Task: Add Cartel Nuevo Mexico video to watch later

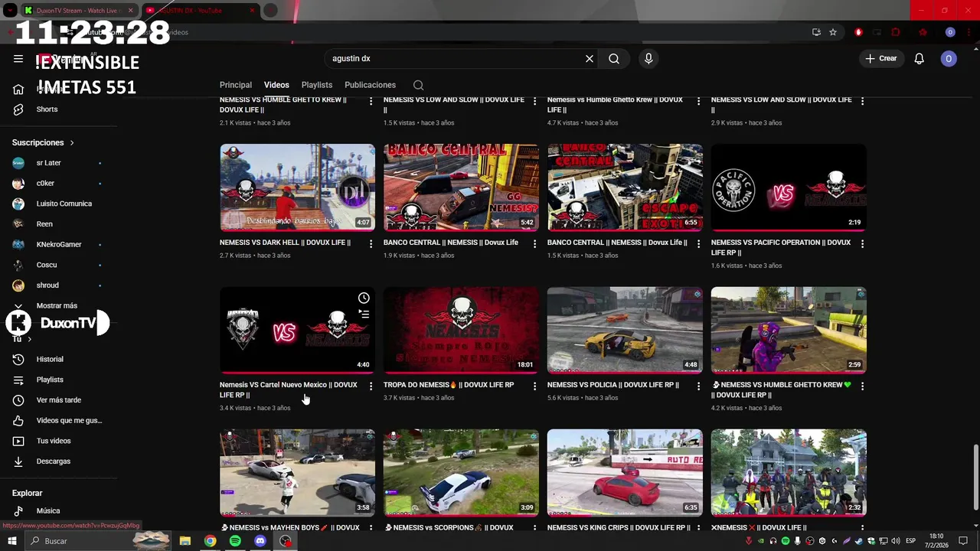Action: (x=364, y=298)
